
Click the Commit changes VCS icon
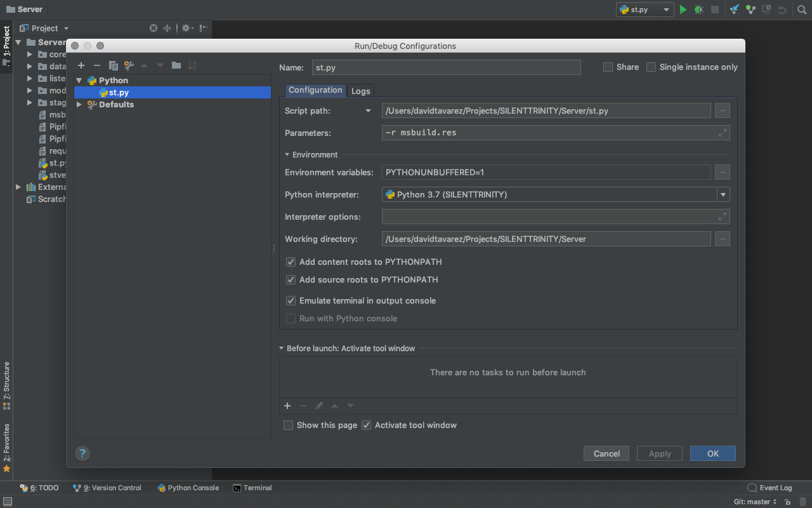pyautogui.click(x=750, y=10)
